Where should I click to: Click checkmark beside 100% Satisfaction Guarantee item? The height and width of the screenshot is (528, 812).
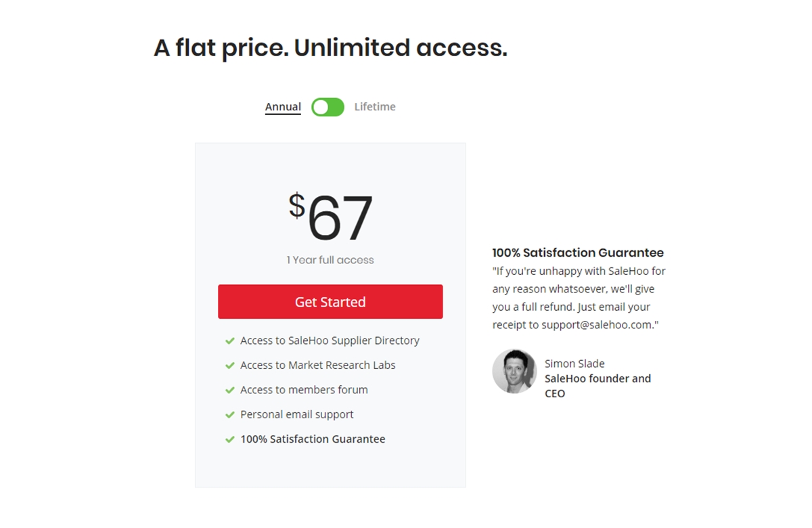point(230,439)
